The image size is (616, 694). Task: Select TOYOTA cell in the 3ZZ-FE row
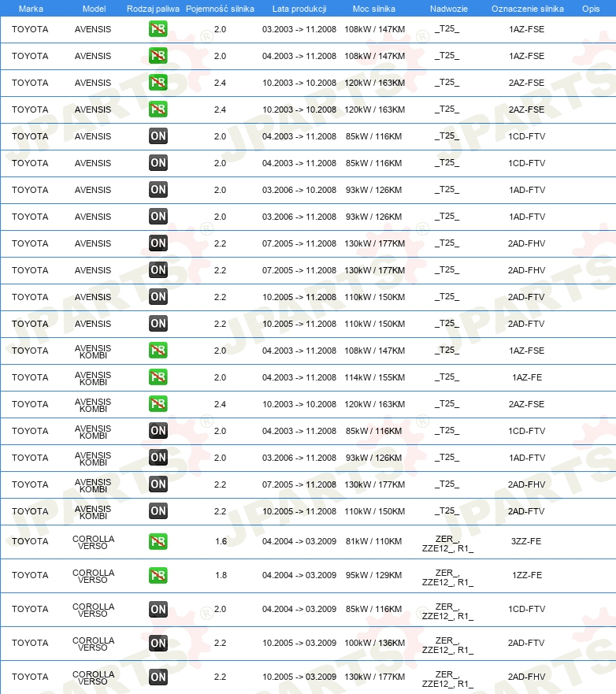click(30, 541)
